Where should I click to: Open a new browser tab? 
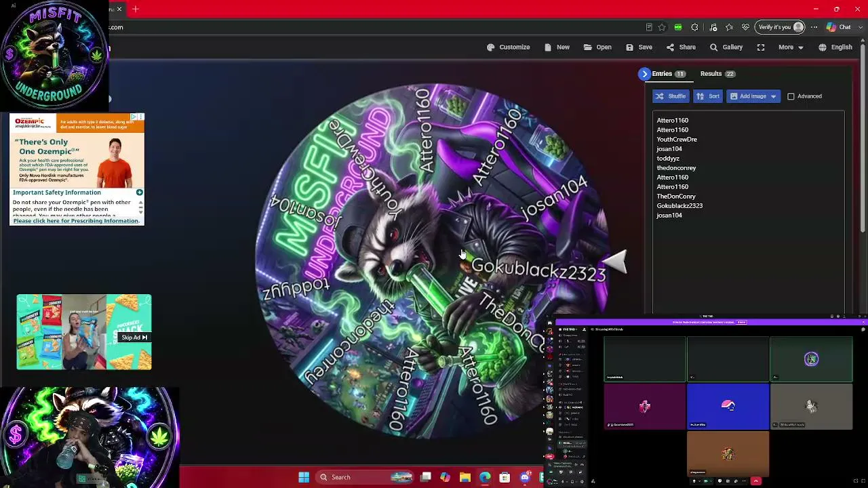coord(136,9)
